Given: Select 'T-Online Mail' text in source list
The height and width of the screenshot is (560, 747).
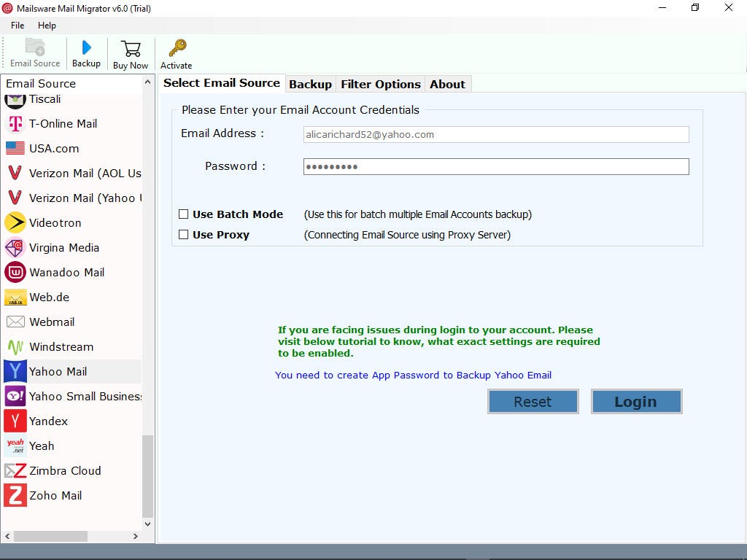Looking at the screenshot, I should [x=63, y=124].
